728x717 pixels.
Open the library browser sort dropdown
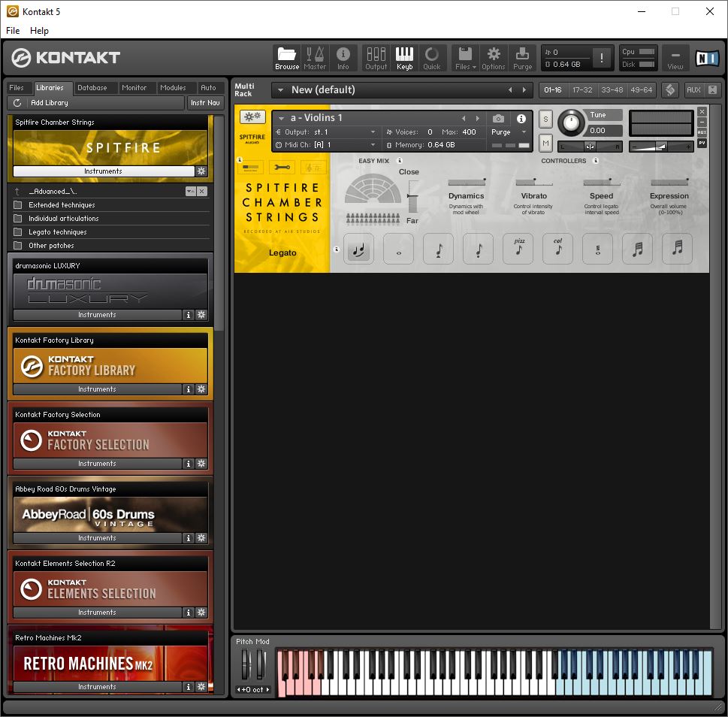coord(190,192)
